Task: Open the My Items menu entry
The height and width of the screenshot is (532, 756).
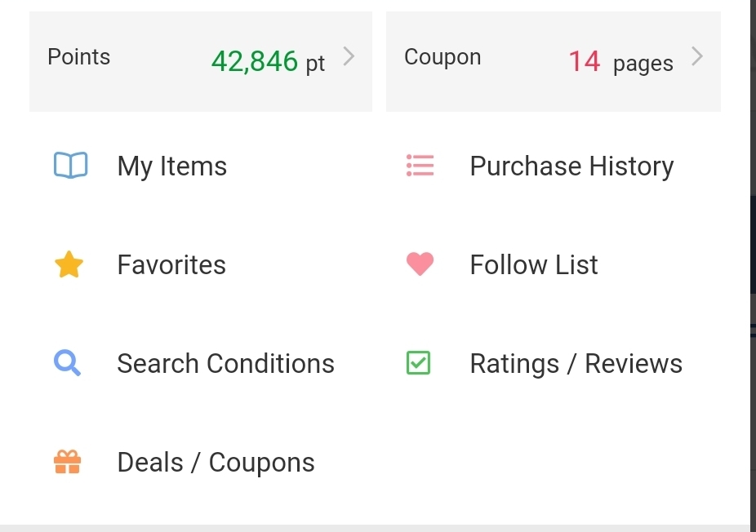Action: click(172, 166)
